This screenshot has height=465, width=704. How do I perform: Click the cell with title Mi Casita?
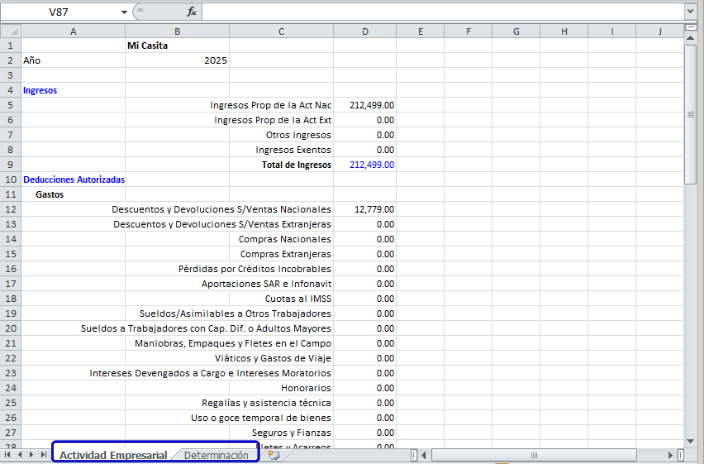coord(177,45)
